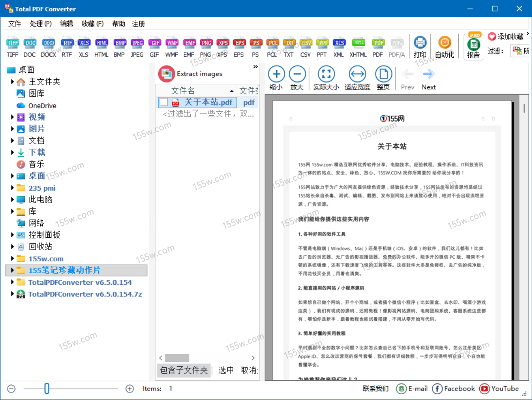Open the 报告 report PRO icon
532x400 pixels.
click(474, 45)
